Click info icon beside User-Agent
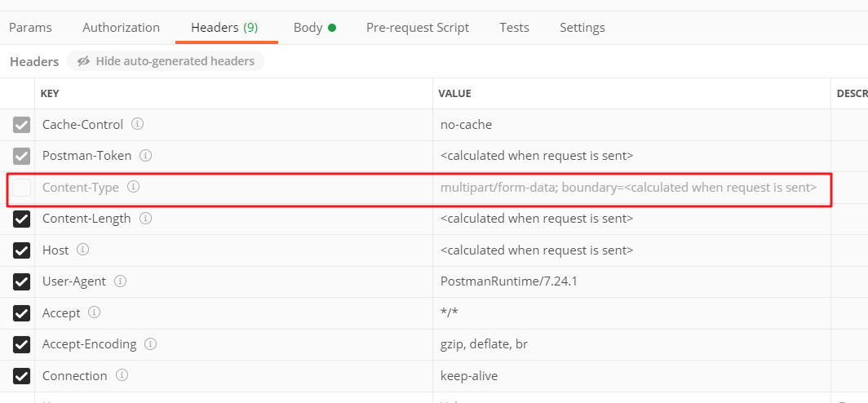This screenshot has width=868, height=403. tap(120, 281)
